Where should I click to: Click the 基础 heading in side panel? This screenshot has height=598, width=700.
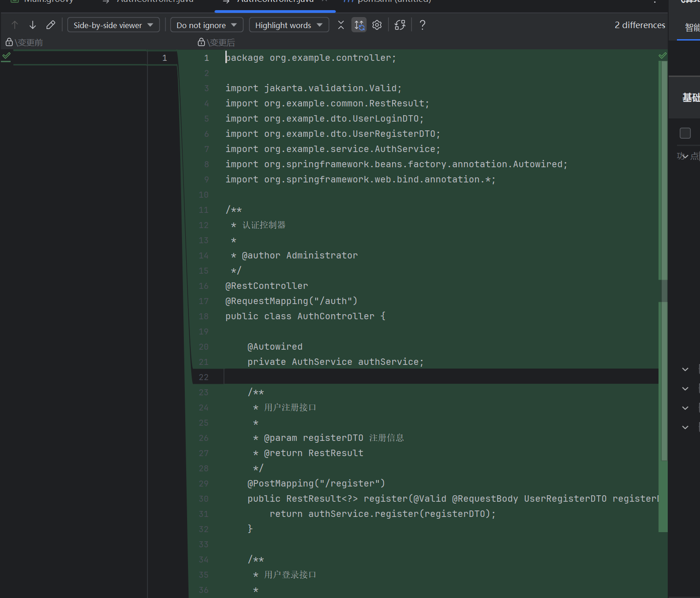691,97
